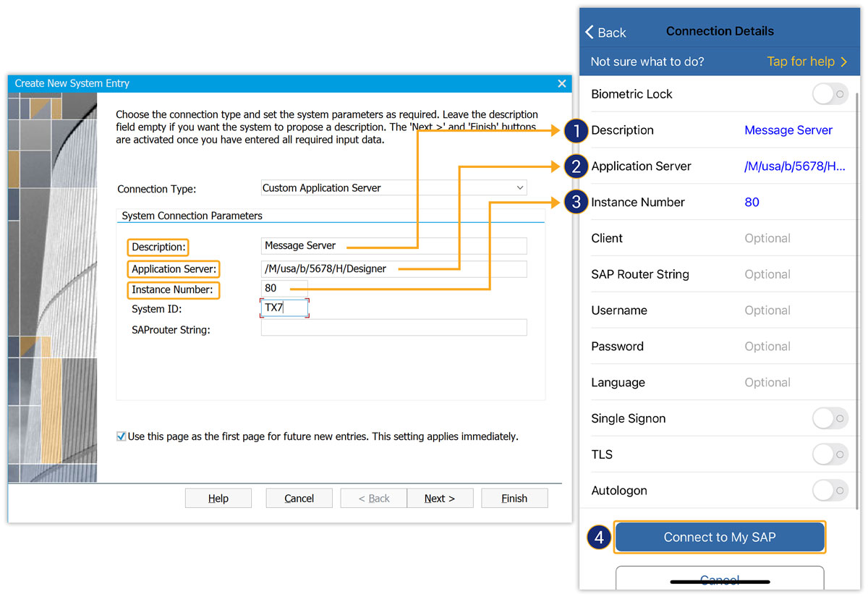868x597 pixels.
Task: Click the empty SAProuter String field
Action: [393, 329]
